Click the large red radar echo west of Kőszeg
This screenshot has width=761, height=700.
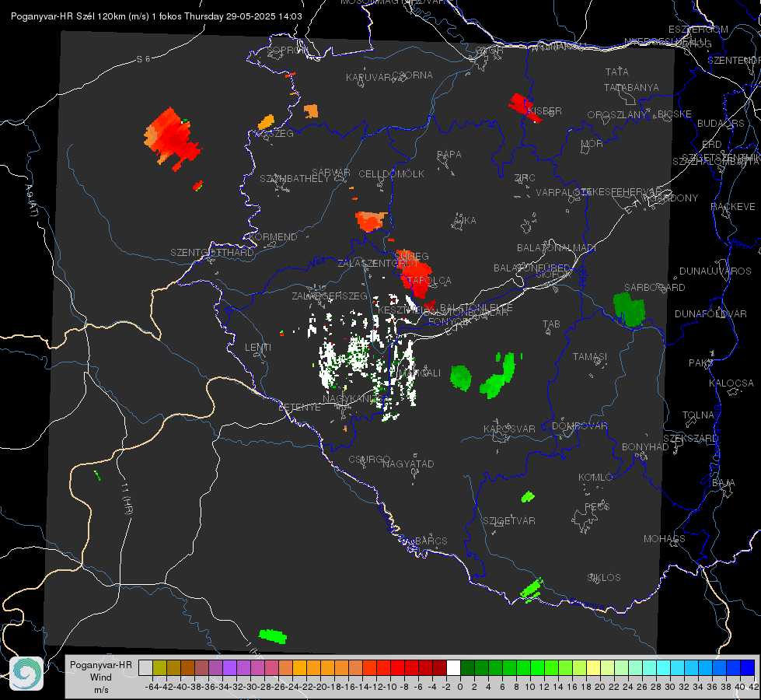tap(172, 138)
